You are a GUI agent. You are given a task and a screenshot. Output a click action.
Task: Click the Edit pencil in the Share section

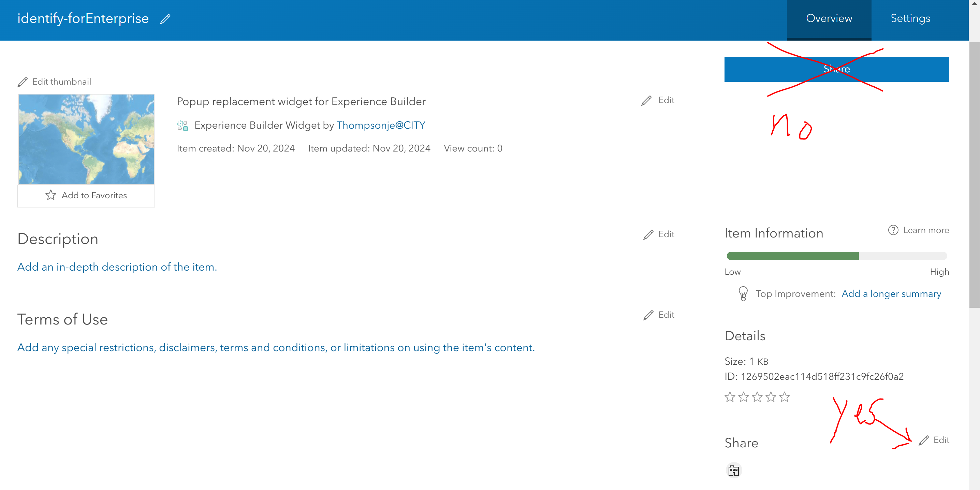923,440
